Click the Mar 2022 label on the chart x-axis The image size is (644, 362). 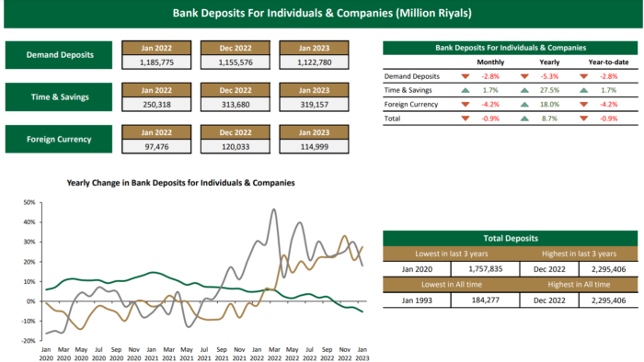[274, 354]
